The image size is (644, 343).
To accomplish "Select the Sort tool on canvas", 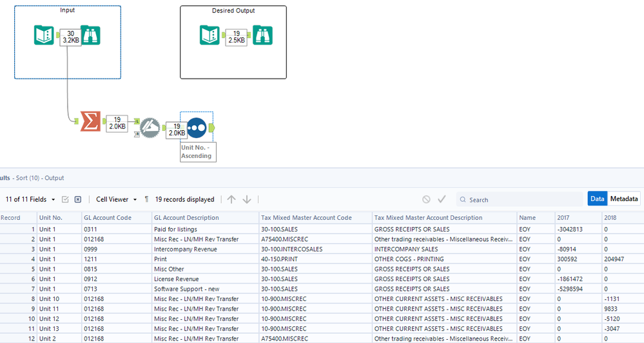I will click(197, 128).
